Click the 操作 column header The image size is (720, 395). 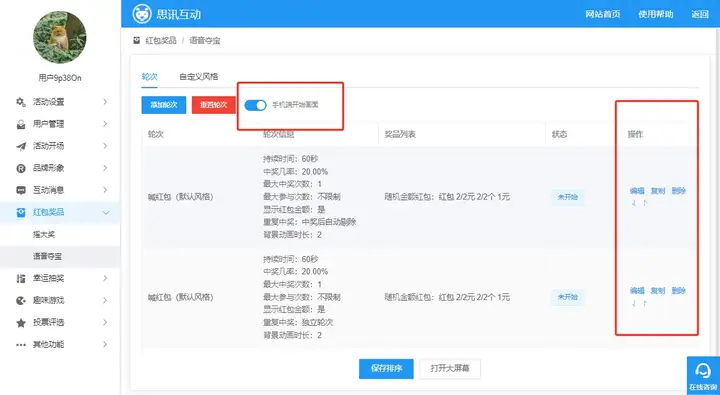tap(635, 134)
